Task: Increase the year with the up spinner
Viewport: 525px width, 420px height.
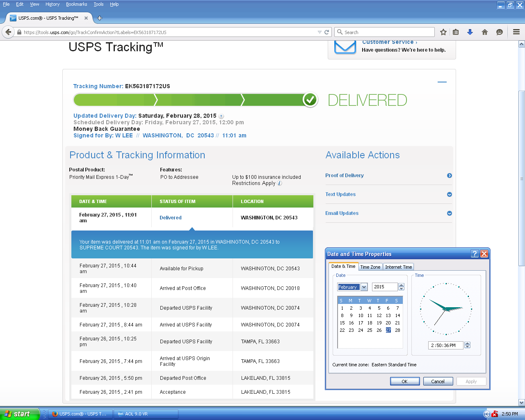Action: 402,285
